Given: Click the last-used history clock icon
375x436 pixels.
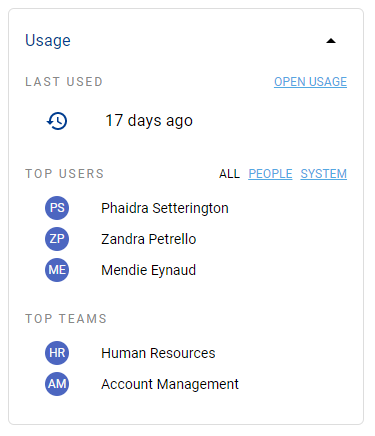Looking at the screenshot, I should (x=57, y=121).
